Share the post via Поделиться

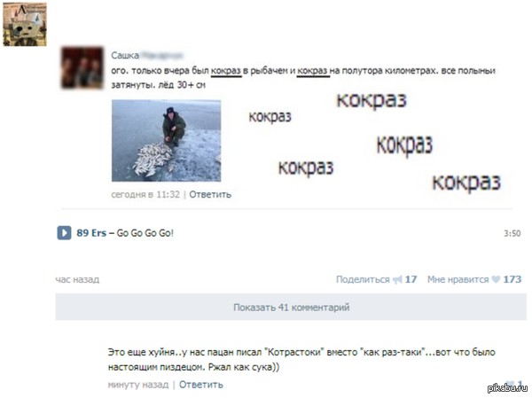pos(363,279)
